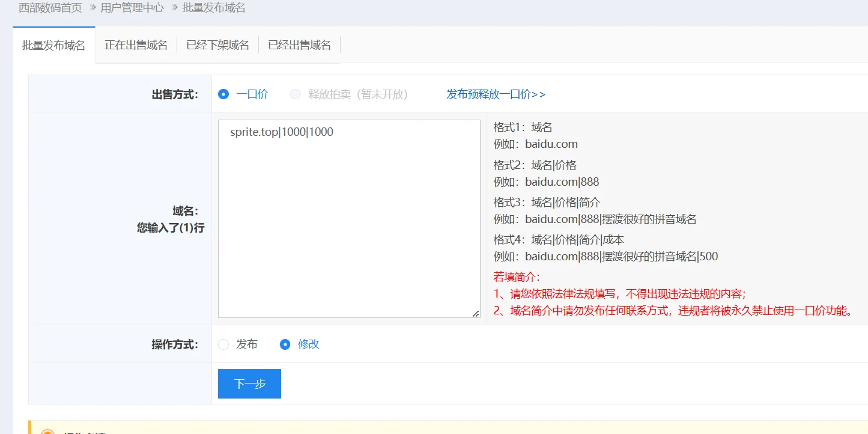
Task: Click the 批量发布域名 breadcrumb text
Action: pos(214,8)
